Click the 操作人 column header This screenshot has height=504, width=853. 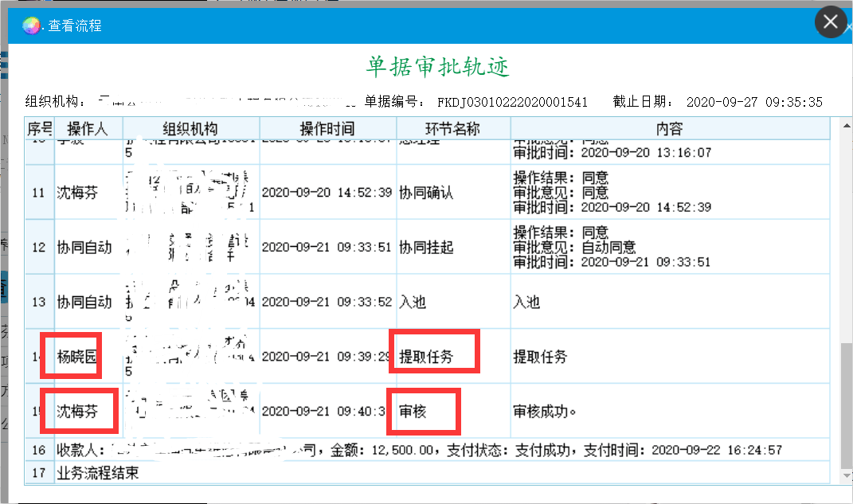tap(88, 129)
